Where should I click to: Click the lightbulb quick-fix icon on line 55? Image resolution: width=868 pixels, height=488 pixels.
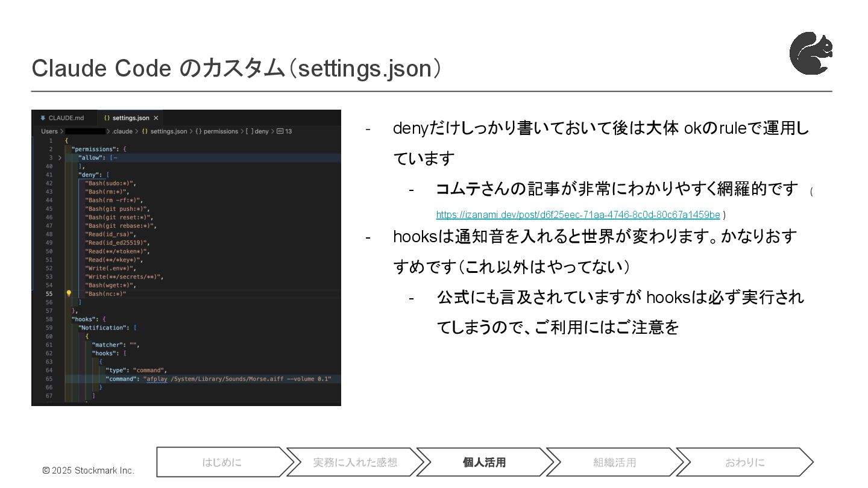tap(69, 293)
